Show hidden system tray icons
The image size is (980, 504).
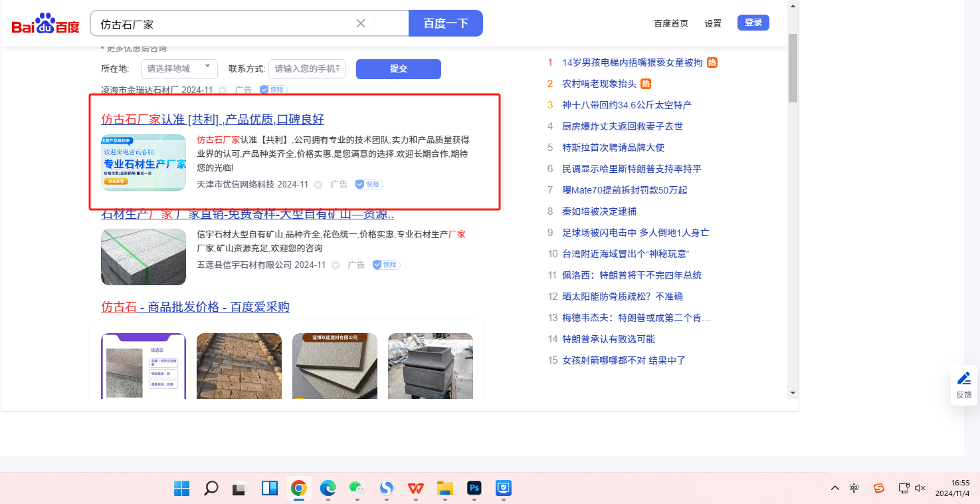(x=835, y=489)
